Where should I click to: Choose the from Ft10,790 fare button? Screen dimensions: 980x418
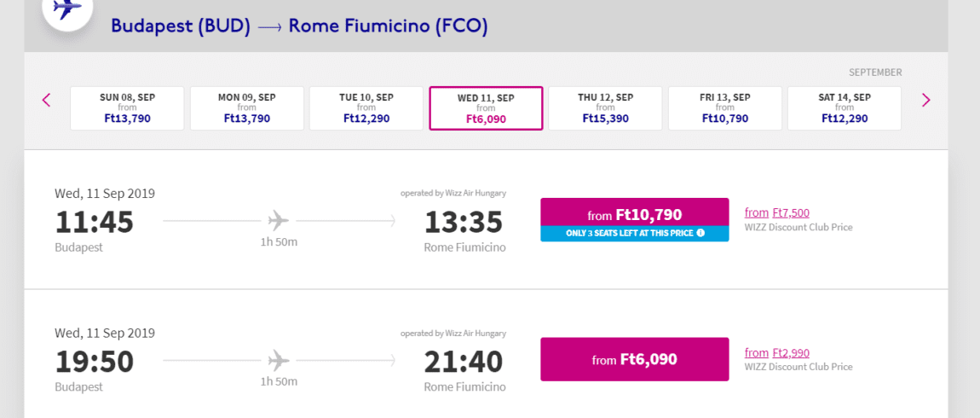634,212
